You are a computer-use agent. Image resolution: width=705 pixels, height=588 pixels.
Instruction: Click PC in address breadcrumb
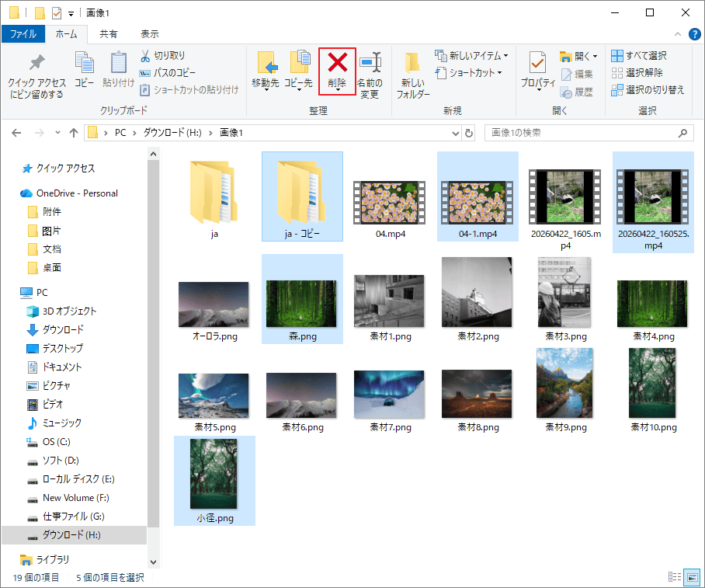coord(120,133)
